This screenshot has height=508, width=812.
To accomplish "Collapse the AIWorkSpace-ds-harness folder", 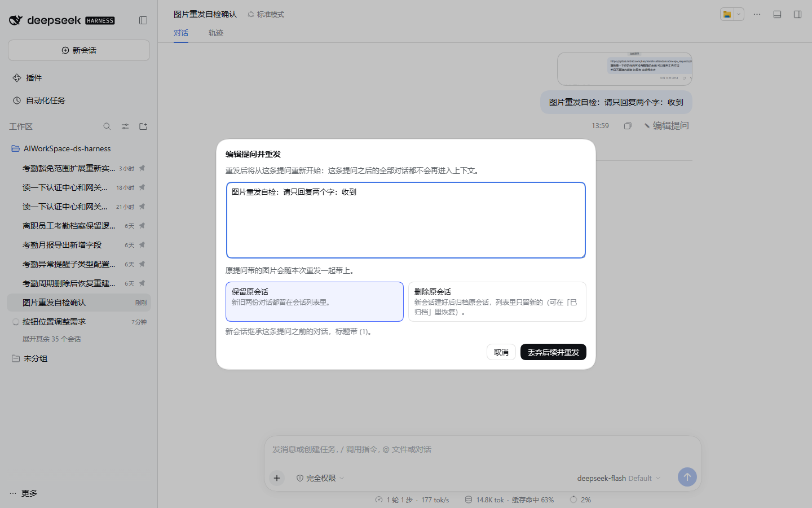I will click(x=79, y=148).
